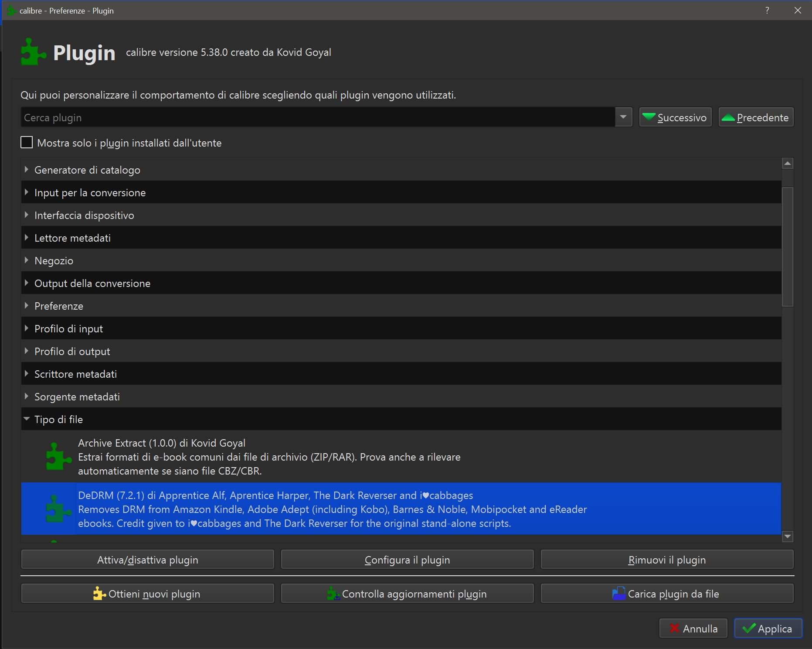Viewport: 812px width, 649px height.
Task: Click the DeDRM plugin puzzle icon
Action: pyautogui.click(x=58, y=509)
